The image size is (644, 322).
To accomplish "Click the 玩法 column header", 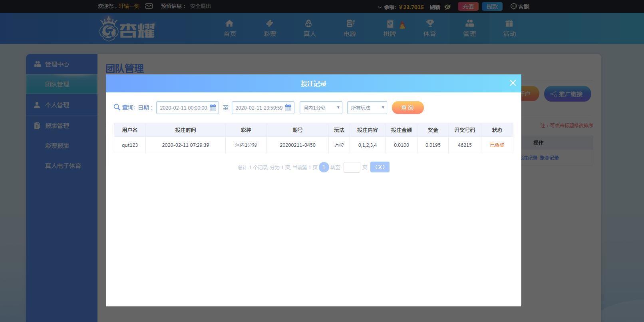I will click(339, 130).
